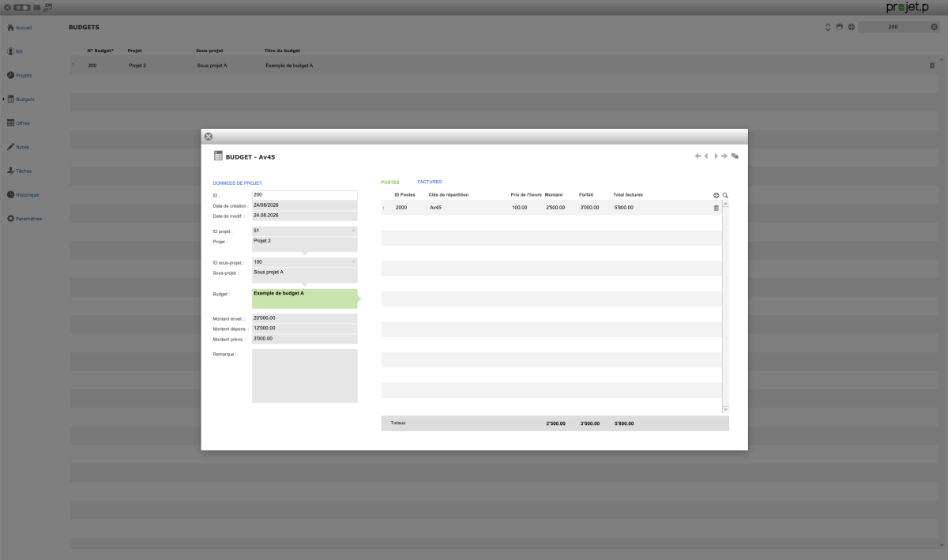The image size is (948, 560).
Task: Click the Projet name field 'Projet 2'
Action: pyautogui.click(x=305, y=244)
